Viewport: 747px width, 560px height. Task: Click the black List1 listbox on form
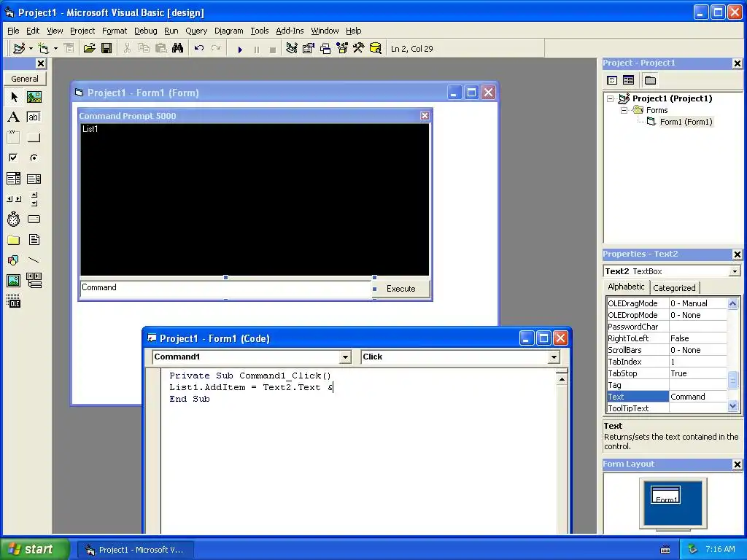pyautogui.click(x=255, y=200)
